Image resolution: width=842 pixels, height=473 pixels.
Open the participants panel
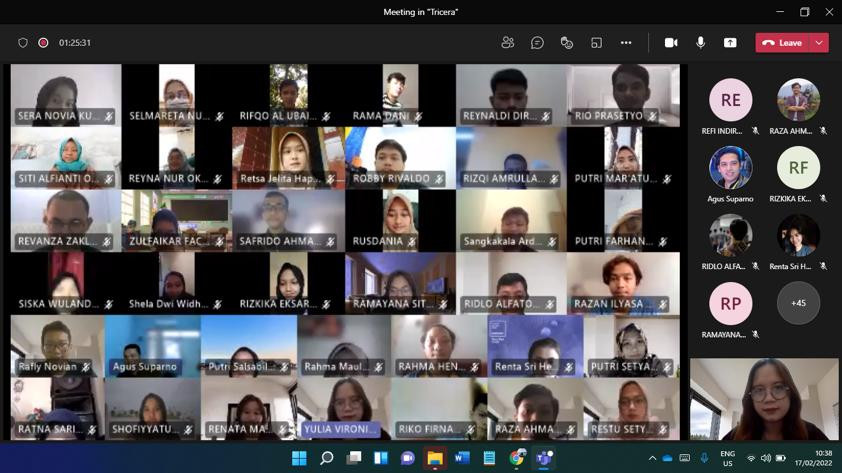(x=508, y=43)
